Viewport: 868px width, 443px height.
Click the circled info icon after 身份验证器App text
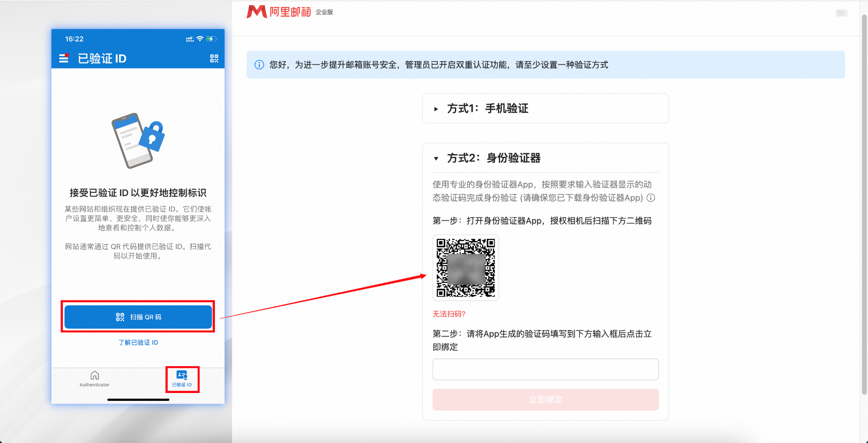pos(651,198)
